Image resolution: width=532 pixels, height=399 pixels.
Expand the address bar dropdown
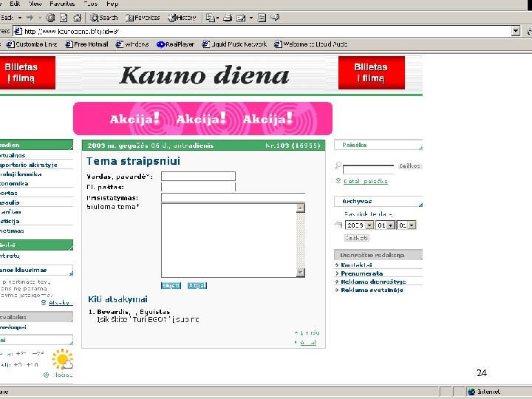pyautogui.click(x=516, y=31)
